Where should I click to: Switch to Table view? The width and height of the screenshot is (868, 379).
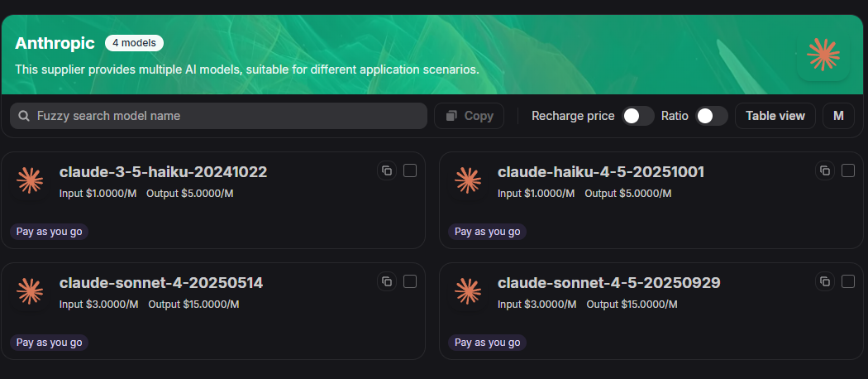tap(775, 116)
